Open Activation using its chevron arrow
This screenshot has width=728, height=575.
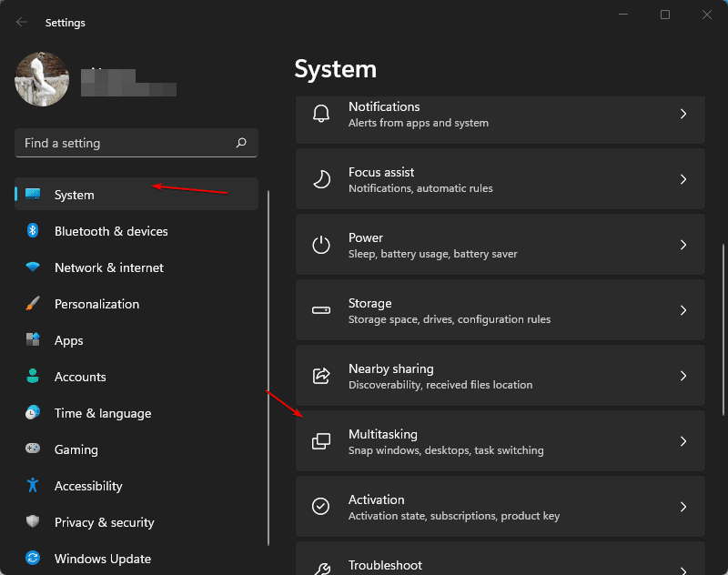coord(683,507)
